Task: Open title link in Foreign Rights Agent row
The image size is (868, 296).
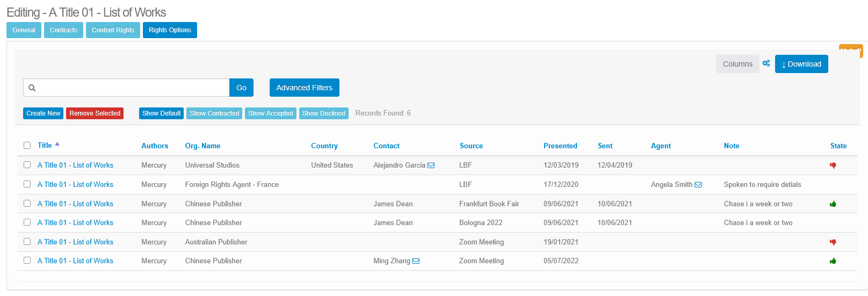Action: point(75,184)
